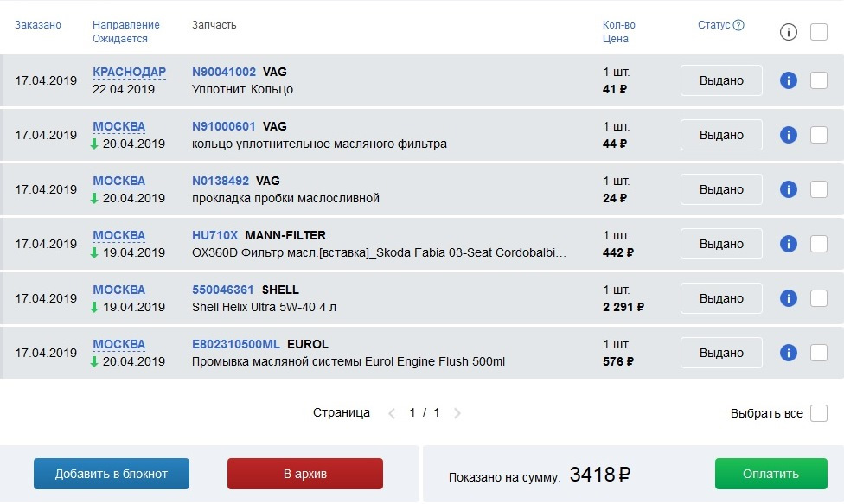
Task: Go to next page with the right chevron
Action: click(x=457, y=413)
